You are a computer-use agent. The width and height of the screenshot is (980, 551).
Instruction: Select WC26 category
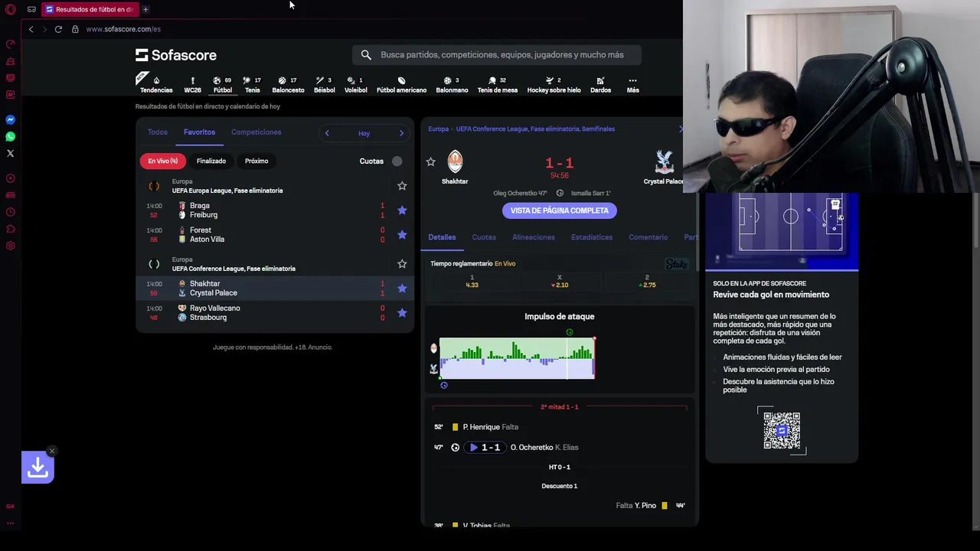tap(192, 85)
